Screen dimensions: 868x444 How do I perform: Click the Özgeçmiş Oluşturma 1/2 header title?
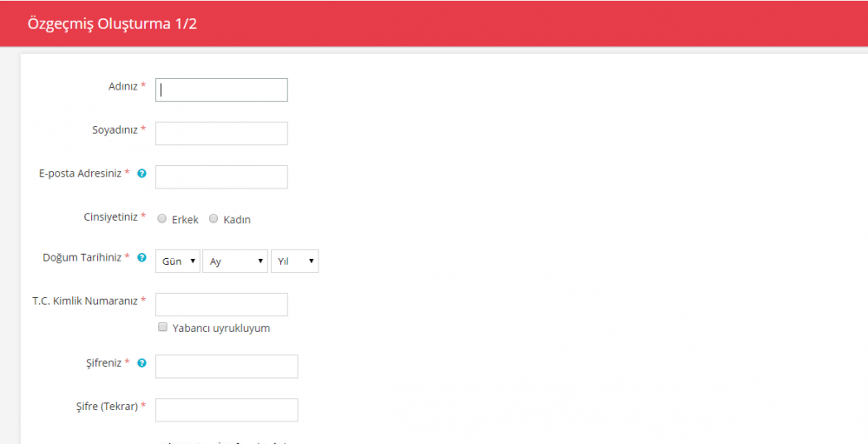click(112, 23)
